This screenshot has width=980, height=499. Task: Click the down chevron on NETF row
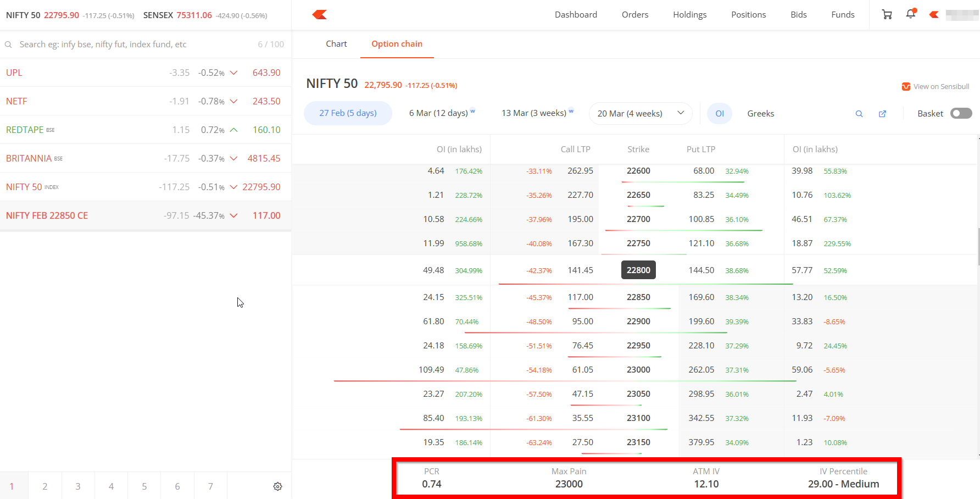click(233, 101)
